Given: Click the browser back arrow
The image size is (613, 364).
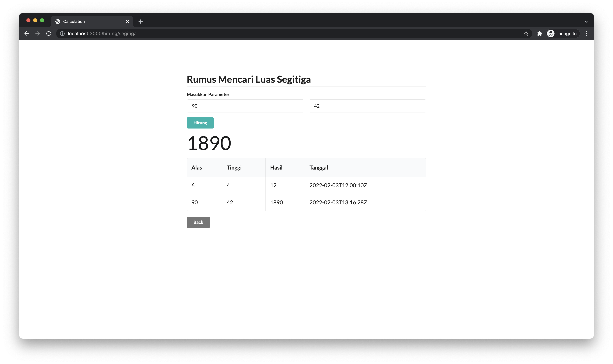Looking at the screenshot, I should 27,34.
